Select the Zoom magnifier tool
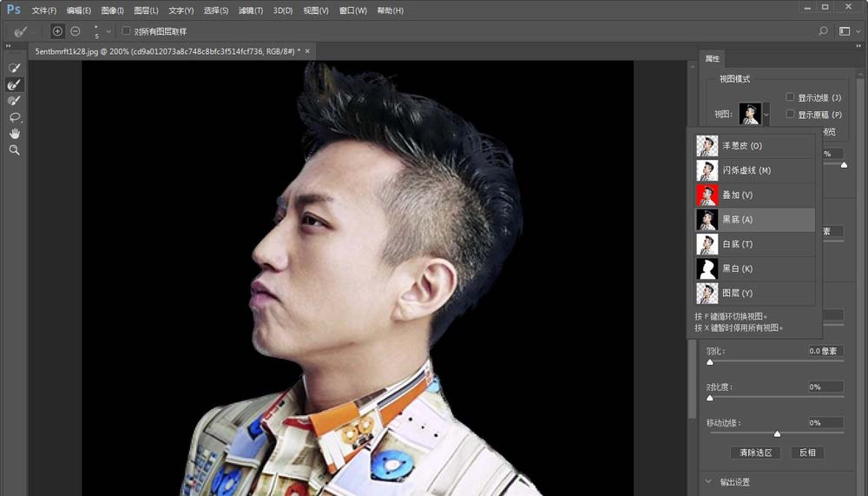Screen dimensions: 868x496 pos(14,150)
